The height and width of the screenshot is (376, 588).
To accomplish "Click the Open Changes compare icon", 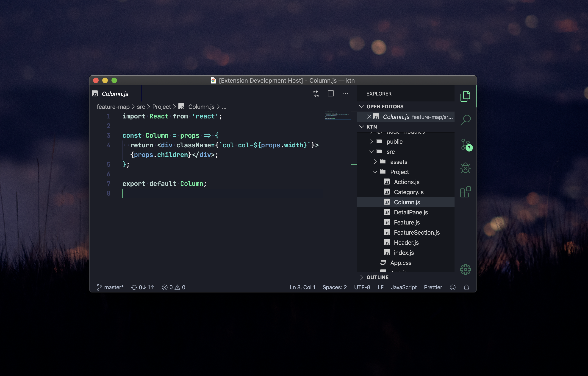I will 316,94.
